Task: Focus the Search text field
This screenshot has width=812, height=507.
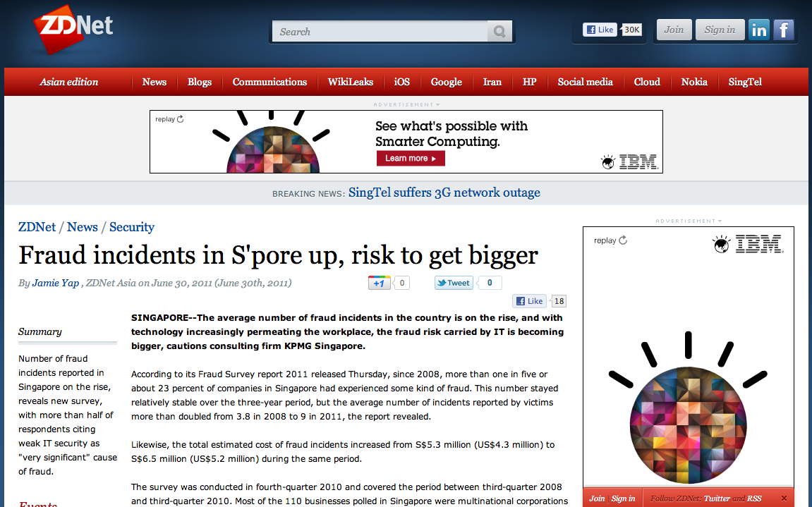Action: [380, 32]
